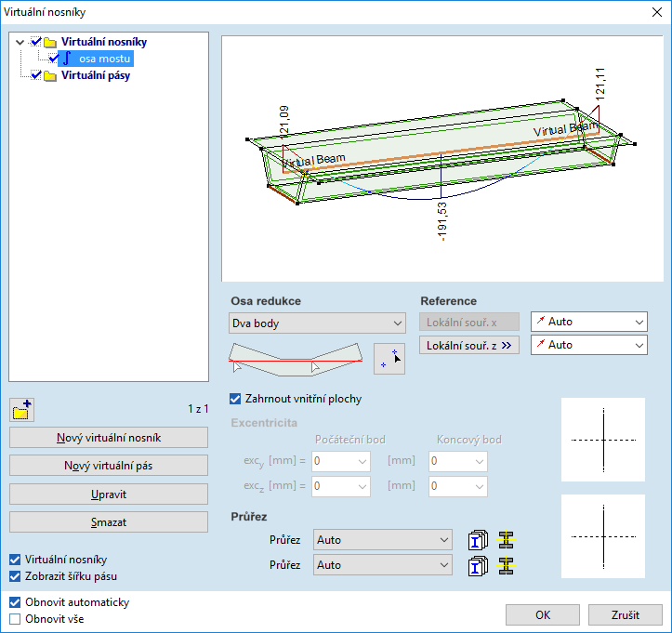
Task: Click the add new folder icon
Action: click(x=21, y=408)
